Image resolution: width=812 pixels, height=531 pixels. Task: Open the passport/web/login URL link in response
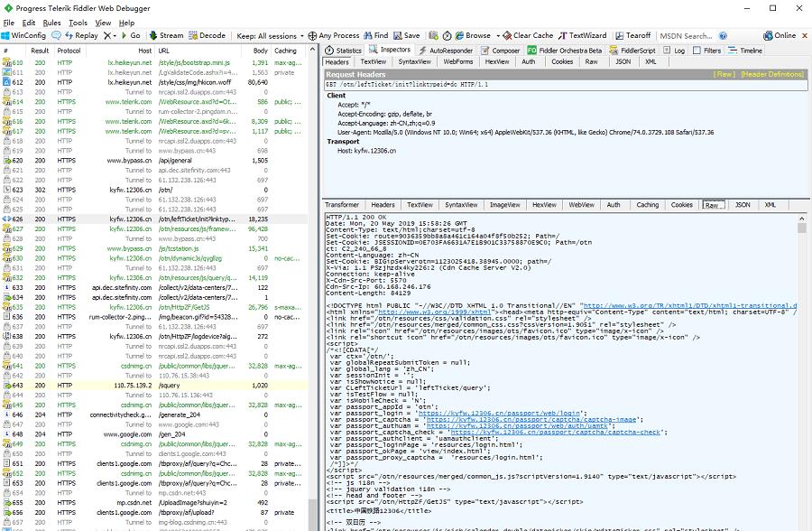(x=499, y=414)
